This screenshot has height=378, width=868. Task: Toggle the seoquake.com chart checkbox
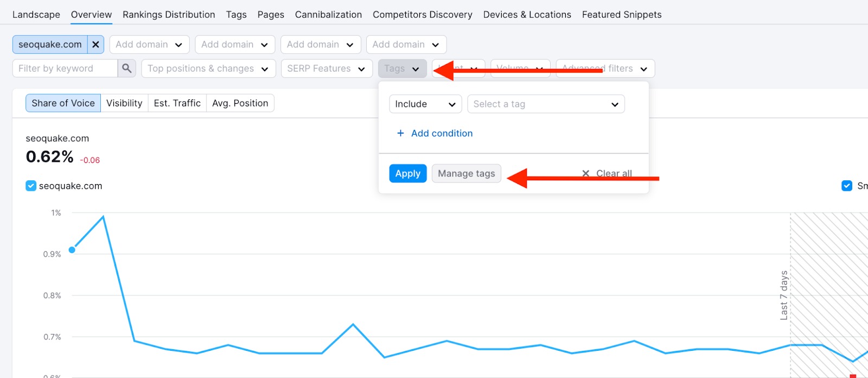31,186
